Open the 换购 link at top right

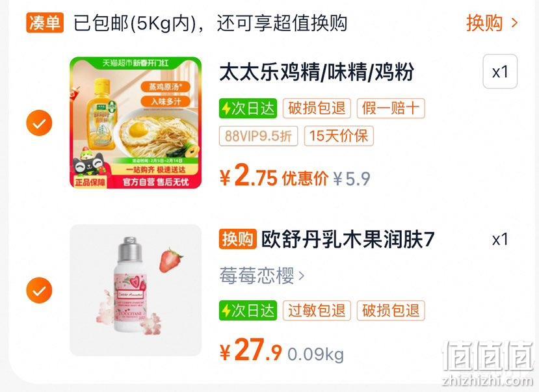(x=492, y=23)
